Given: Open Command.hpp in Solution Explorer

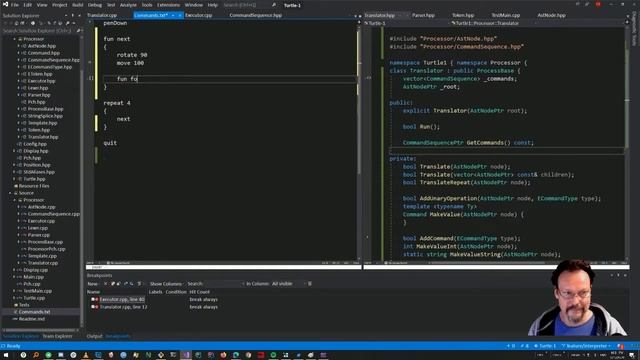Looking at the screenshot, I should (43, 53).
